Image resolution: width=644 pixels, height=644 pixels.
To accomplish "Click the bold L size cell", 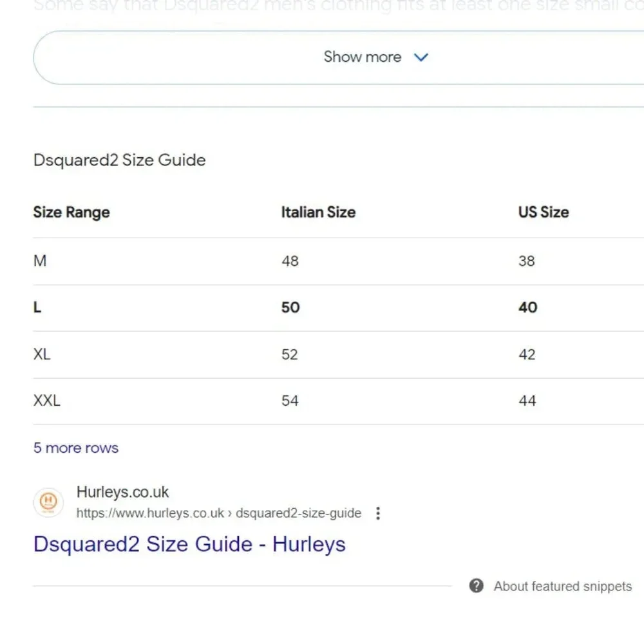I will click(37, 308).
